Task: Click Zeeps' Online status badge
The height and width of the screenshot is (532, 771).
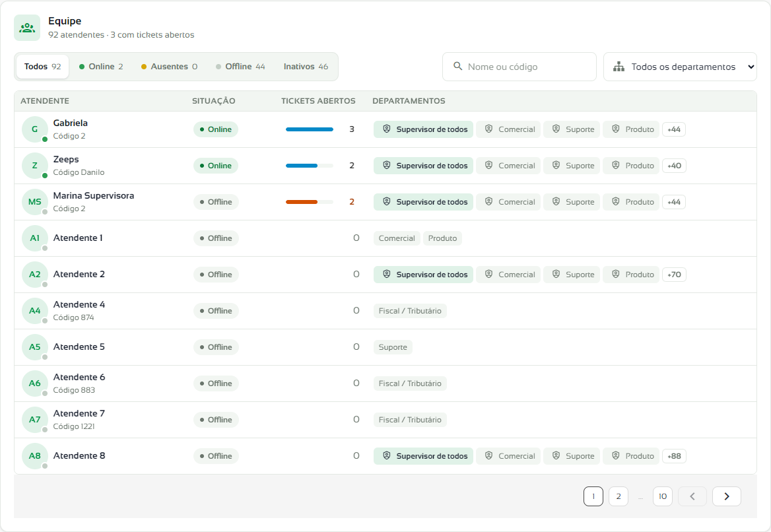Action: pos(215,166)
